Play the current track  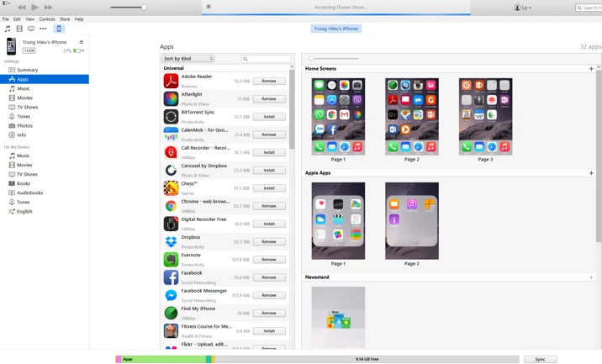tap(34, 8)
